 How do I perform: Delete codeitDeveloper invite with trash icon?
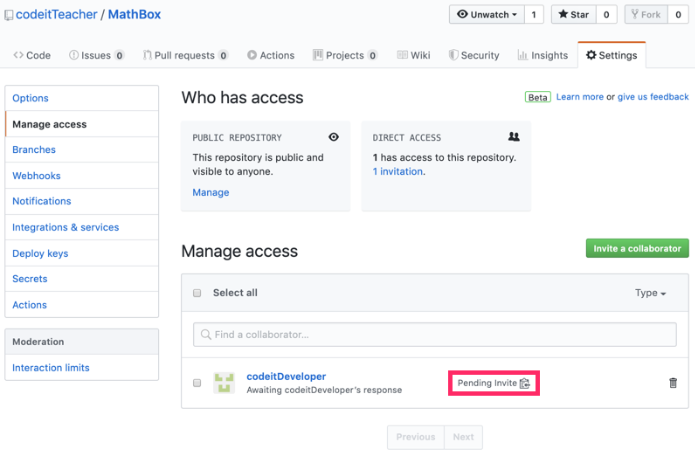click(673, 383)
